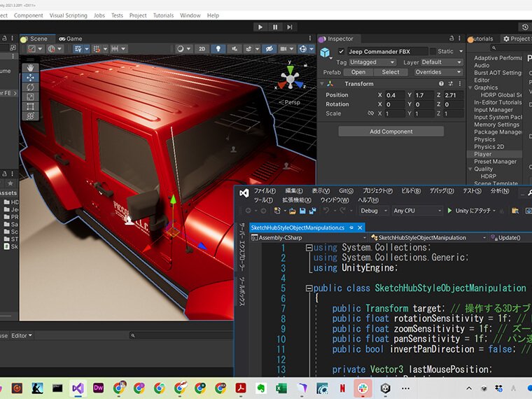Select the Rect tool in the Scene

[30, 106]
